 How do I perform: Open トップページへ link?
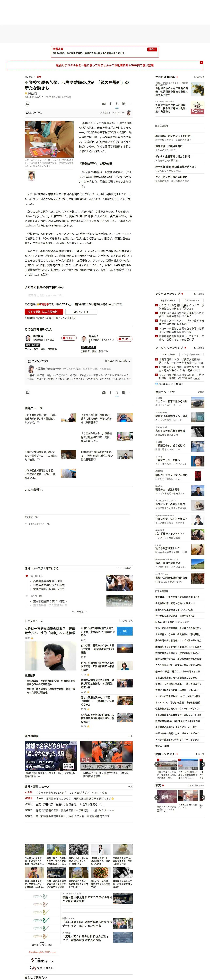pyautogui.click(x=126, y=621)
